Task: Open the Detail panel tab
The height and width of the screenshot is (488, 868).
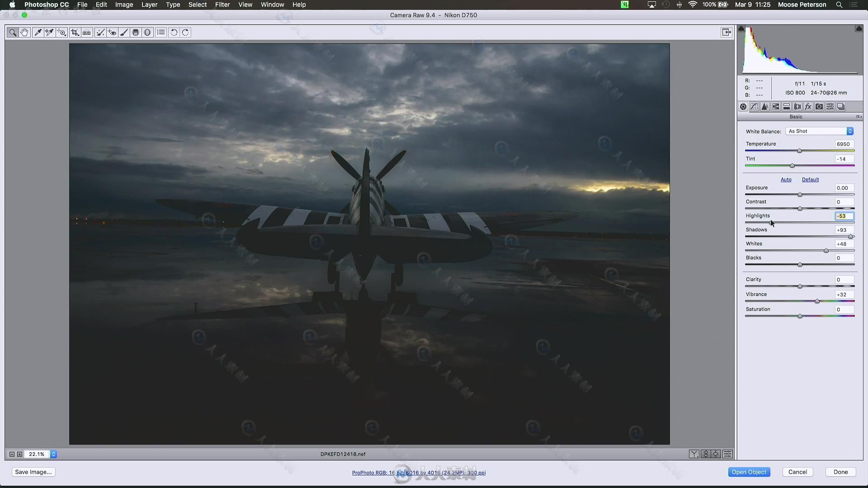Action: 765,107
